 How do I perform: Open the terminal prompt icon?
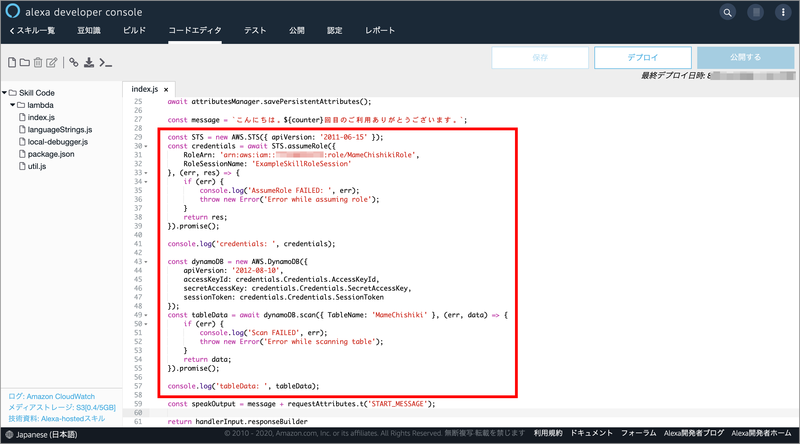[x=106, y=63]
